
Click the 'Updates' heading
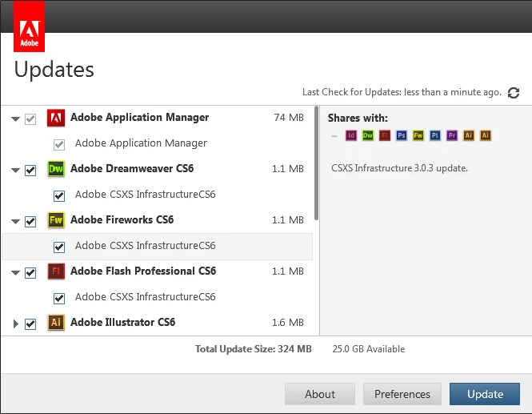click(x=54, y=70)
